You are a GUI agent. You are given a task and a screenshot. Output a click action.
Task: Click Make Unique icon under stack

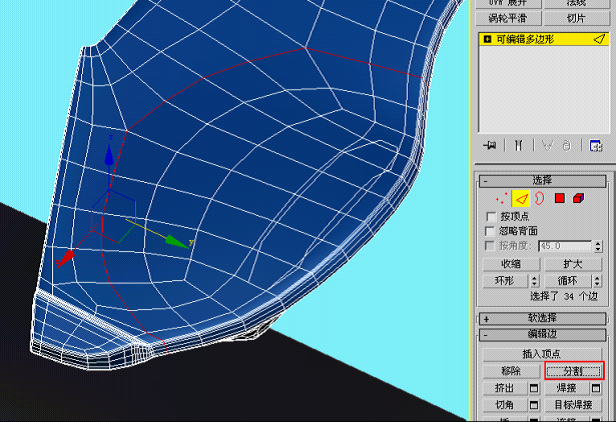[547, 146]
